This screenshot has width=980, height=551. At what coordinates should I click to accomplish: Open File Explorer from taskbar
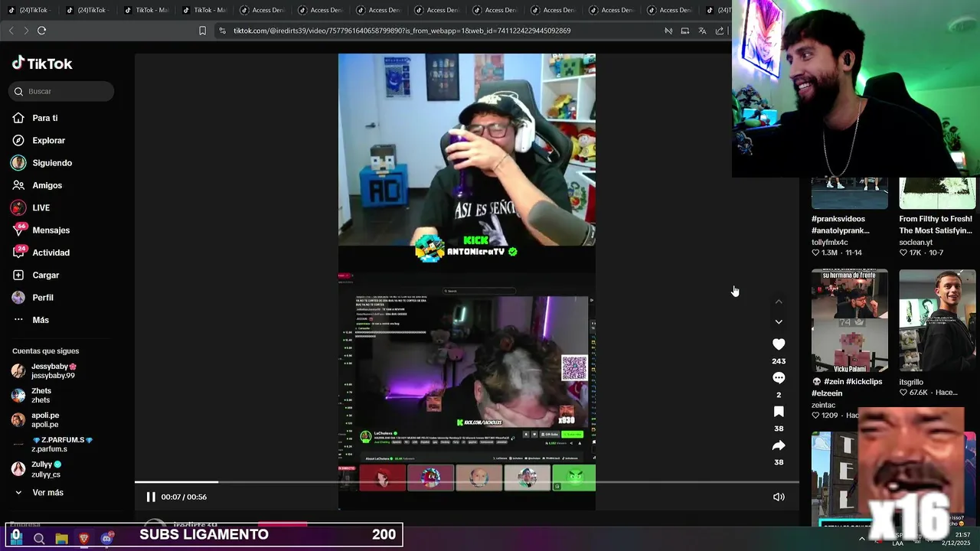click(61, 539)
